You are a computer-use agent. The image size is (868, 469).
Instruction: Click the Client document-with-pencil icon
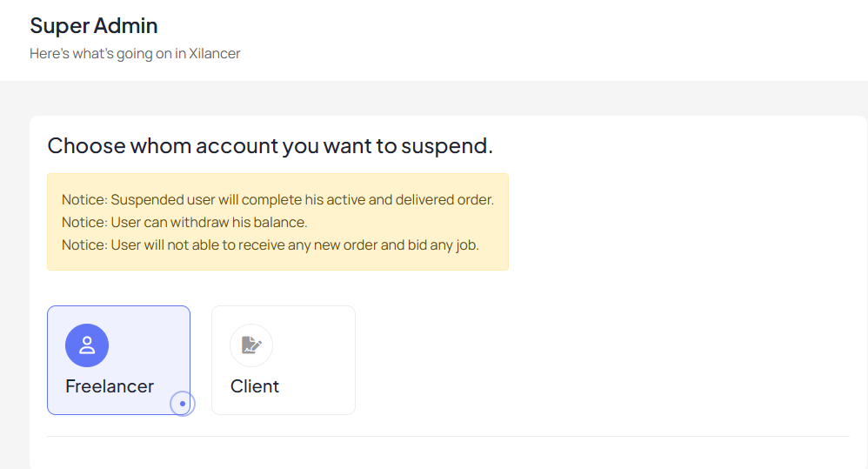251,345
